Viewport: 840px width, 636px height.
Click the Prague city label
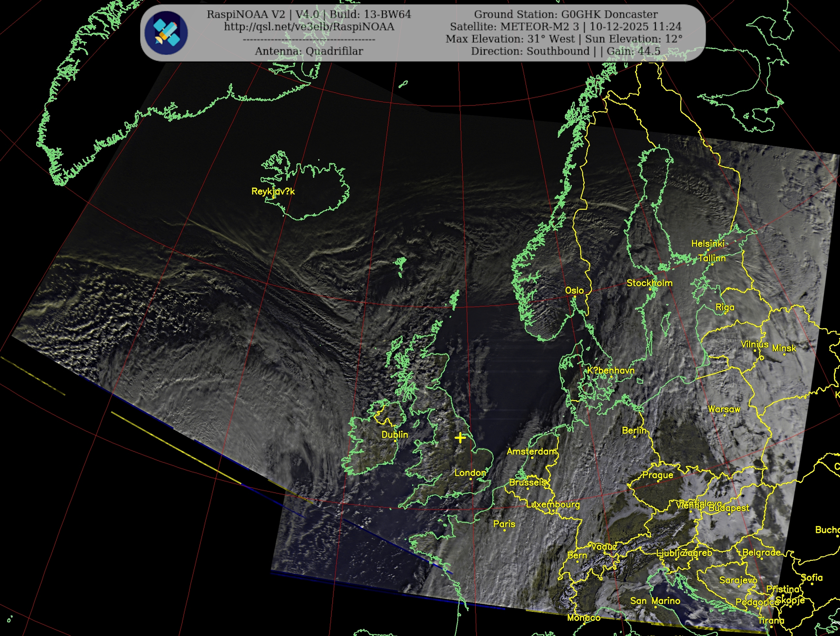tap(658, 475)
